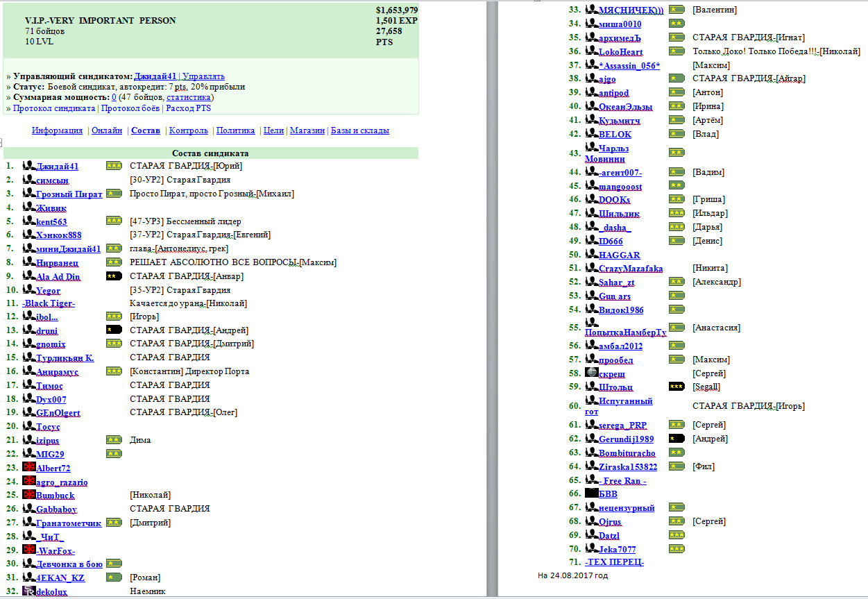The image size is (868, 599).
Task: Open the Базы и склады section
Action: click(360, 130)
